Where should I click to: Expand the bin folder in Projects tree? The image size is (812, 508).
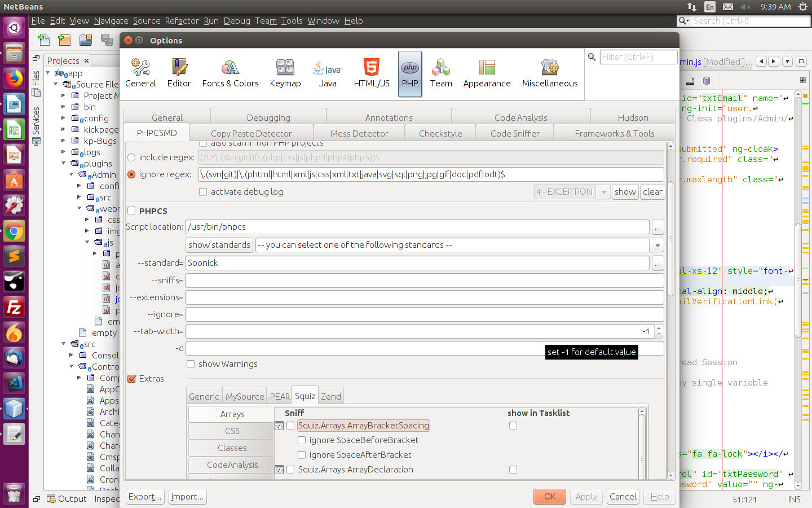pos(64,107)
